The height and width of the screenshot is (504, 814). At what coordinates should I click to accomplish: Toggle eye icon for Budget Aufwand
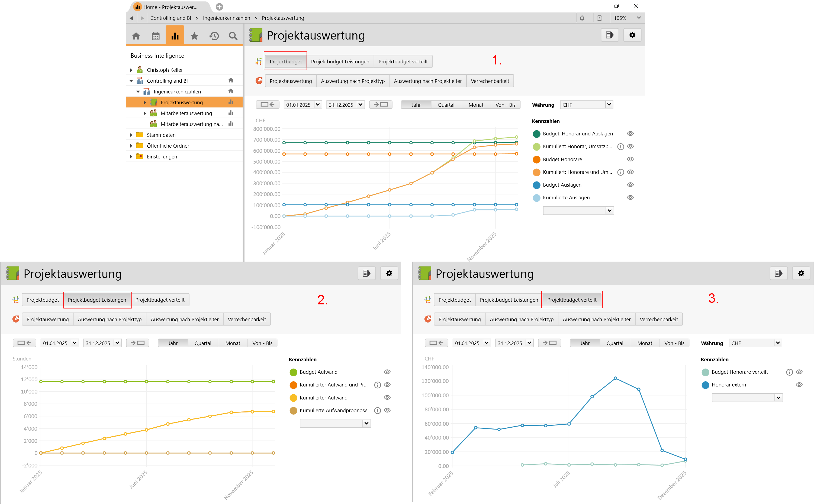[387, 372]
